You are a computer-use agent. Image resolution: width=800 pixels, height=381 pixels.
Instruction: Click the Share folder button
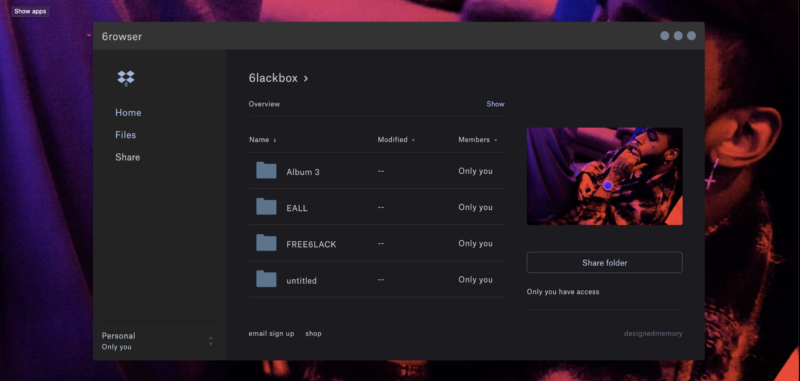(x=605, y=263)
